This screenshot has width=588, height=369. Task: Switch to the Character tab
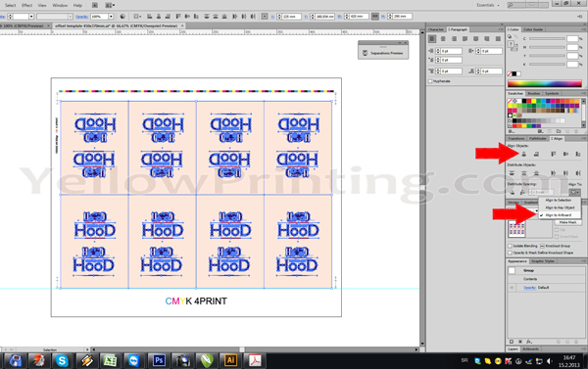point(436,29)
